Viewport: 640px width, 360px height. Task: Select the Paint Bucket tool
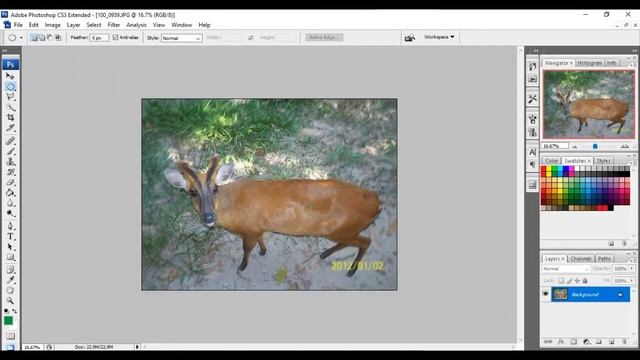(10, 193)
